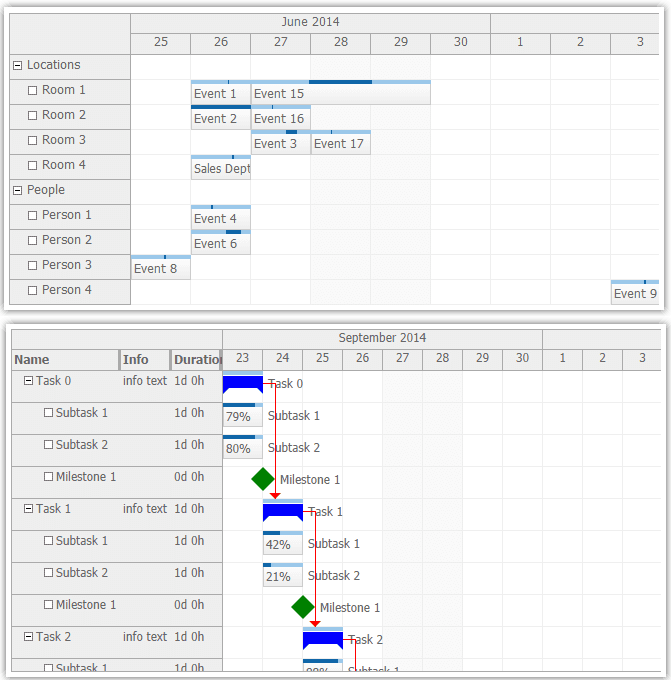The image size is (671, 680).
Task: Click the red dependency arrow into Task 2
Action: pyautogui.click(x=315, y=623)
